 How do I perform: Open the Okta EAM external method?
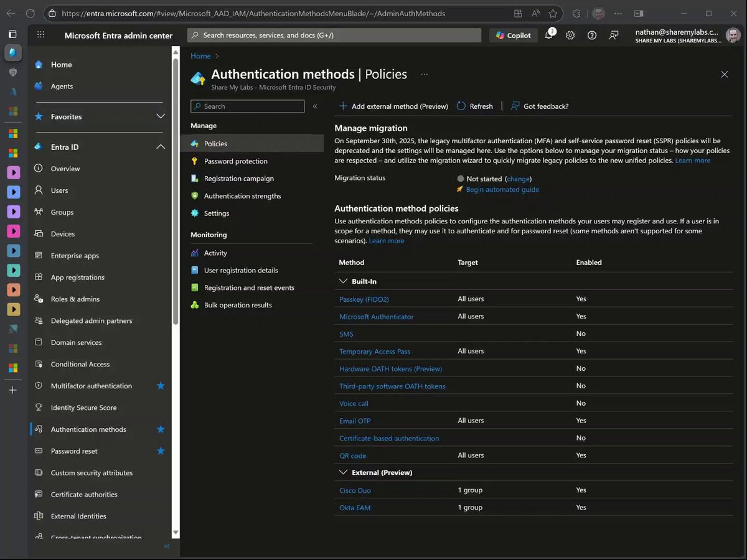[x=355, y=508]
